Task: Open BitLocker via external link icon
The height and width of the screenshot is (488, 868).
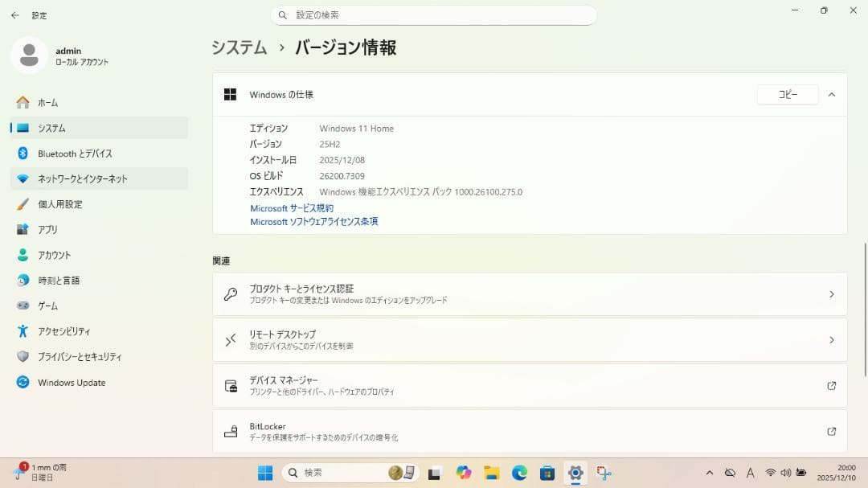Action: click(x=831, y=432)
